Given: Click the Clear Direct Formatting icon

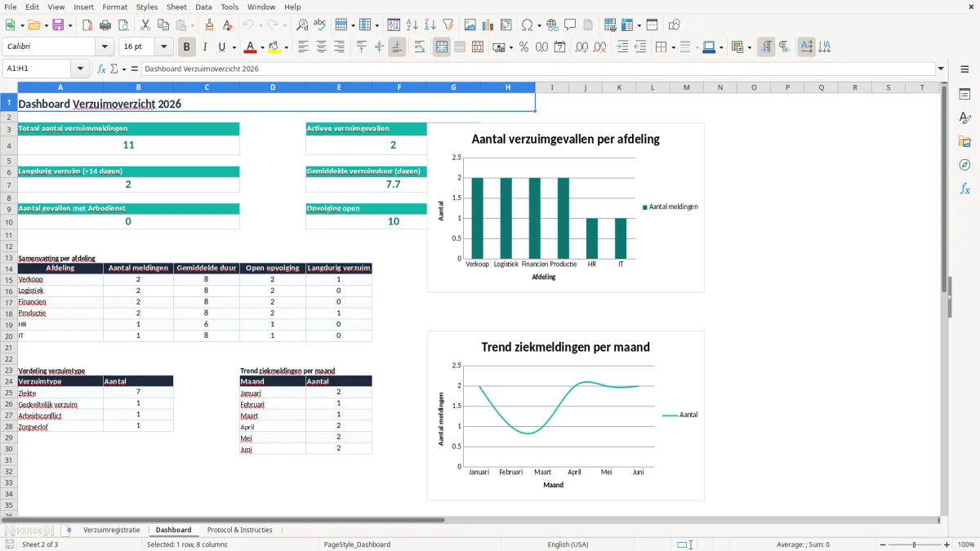Looking at the screenshot, I should click(x=228, y=25).
